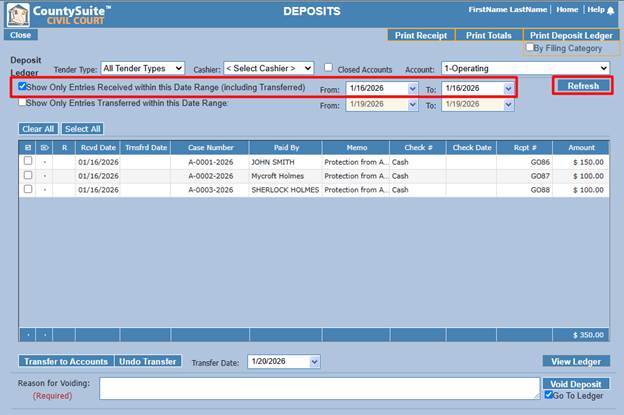Click the CountySuite courthouse logo icon
Viewport: 624px width, 415px height.
click(x=18, y=15)
